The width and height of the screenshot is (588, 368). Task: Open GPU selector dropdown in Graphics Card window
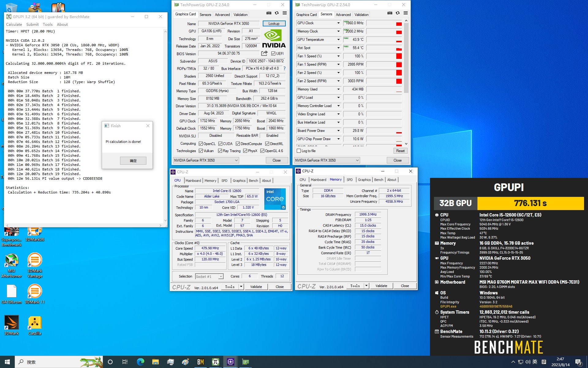(x=206, y=160)
